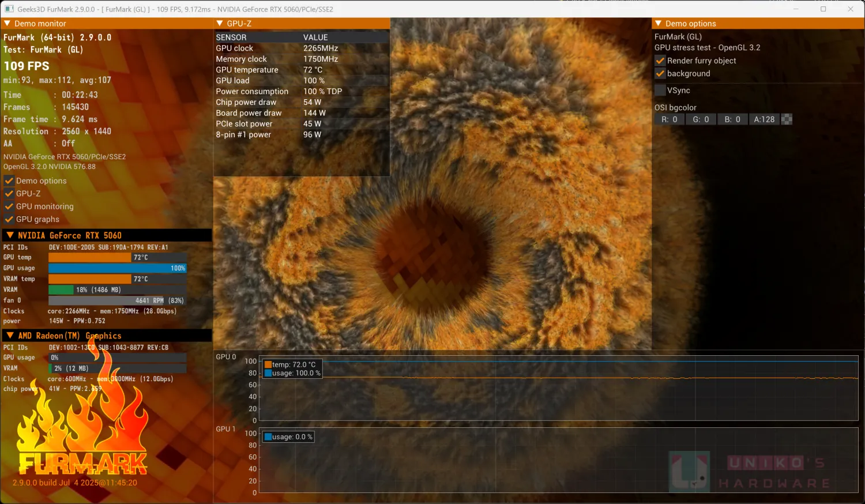Click the NVIDIA GPU usage bar at 100%
Image resolution: width=865 pixels, height=504 pixels.
pos(117,268)
